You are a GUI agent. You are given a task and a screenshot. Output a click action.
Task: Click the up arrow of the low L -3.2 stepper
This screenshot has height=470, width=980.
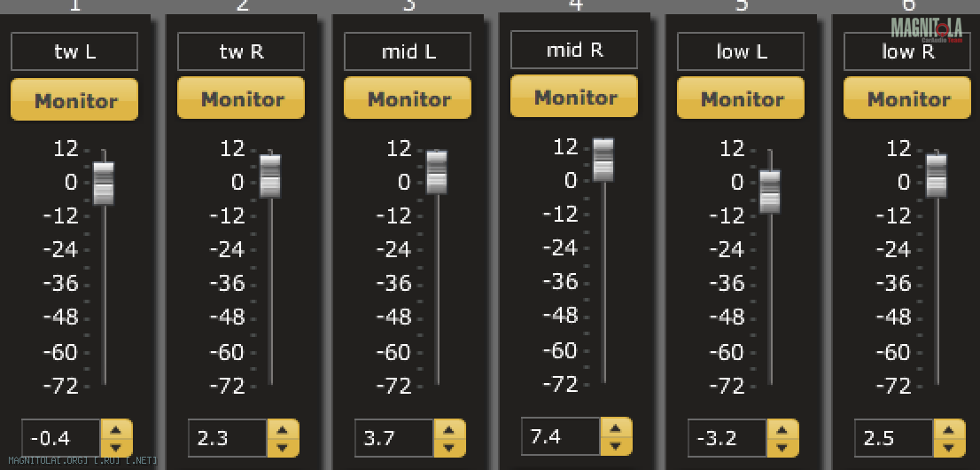(782, 429)
